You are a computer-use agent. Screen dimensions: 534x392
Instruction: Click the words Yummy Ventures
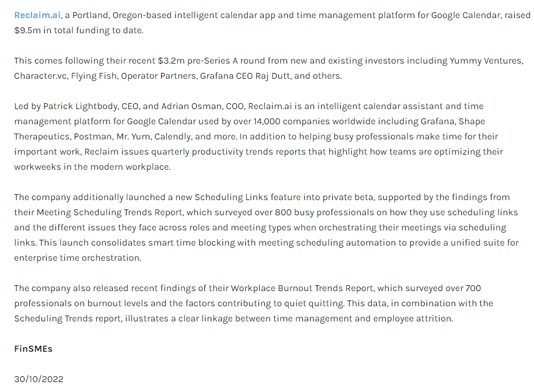[x=486, y=61]
